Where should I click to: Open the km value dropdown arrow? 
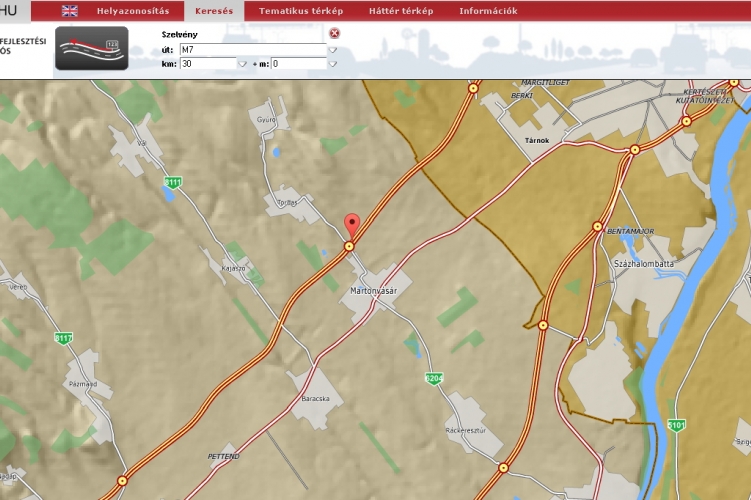pos(242,64)
